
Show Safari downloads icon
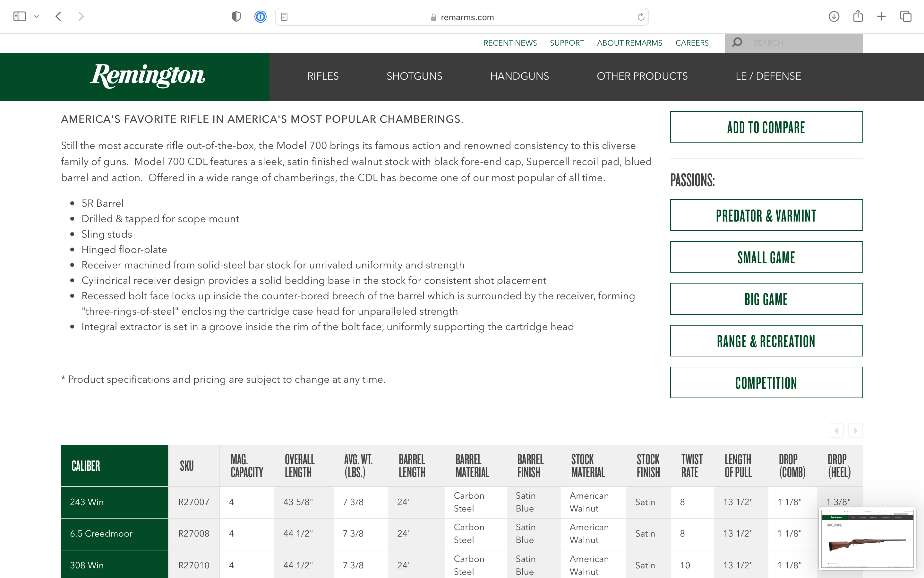(x=834, y=16)
